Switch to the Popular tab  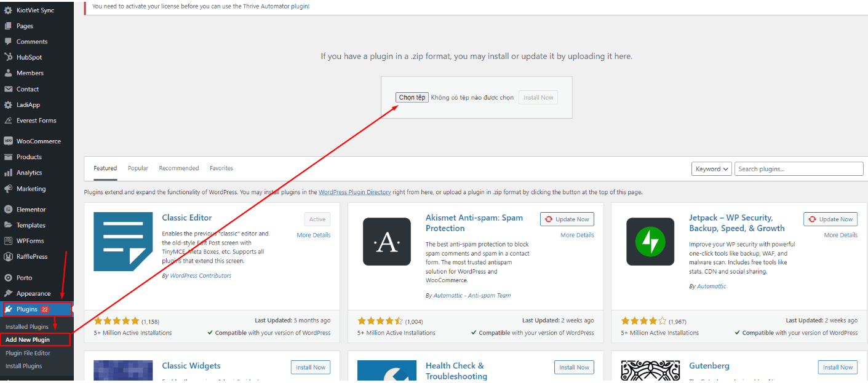138,168
